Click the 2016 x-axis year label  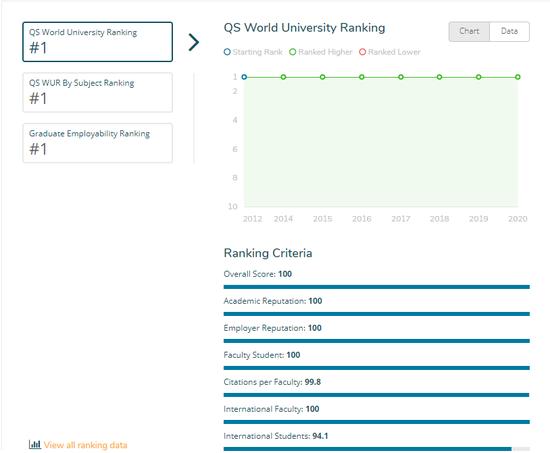click(x=362, y=219)
